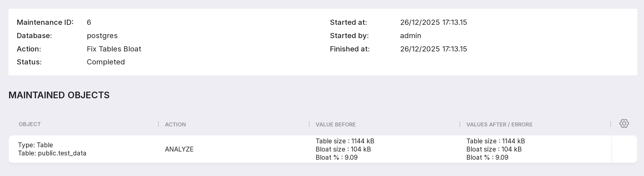
Task: Select the public.test_data table row
Action: [x=52, y=149]
